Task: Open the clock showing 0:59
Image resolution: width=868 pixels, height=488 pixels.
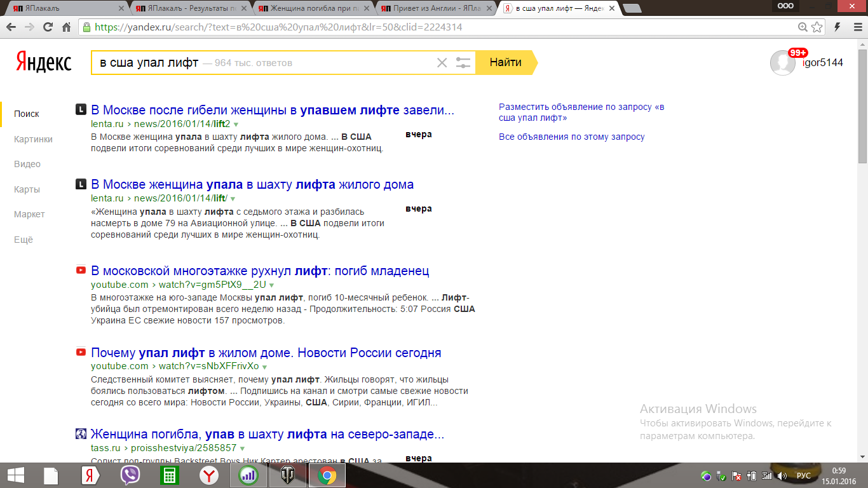Action: [x=838, y=475]
